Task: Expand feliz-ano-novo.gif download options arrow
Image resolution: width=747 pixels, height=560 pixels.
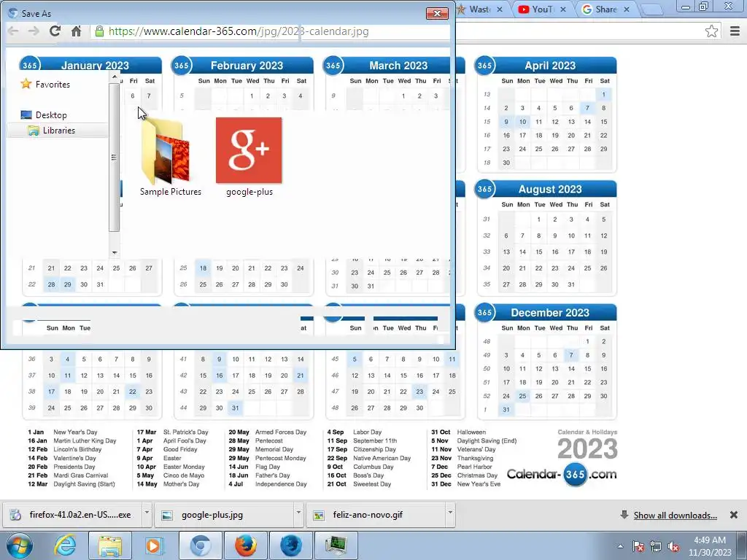Action: [x=449, y=513]
